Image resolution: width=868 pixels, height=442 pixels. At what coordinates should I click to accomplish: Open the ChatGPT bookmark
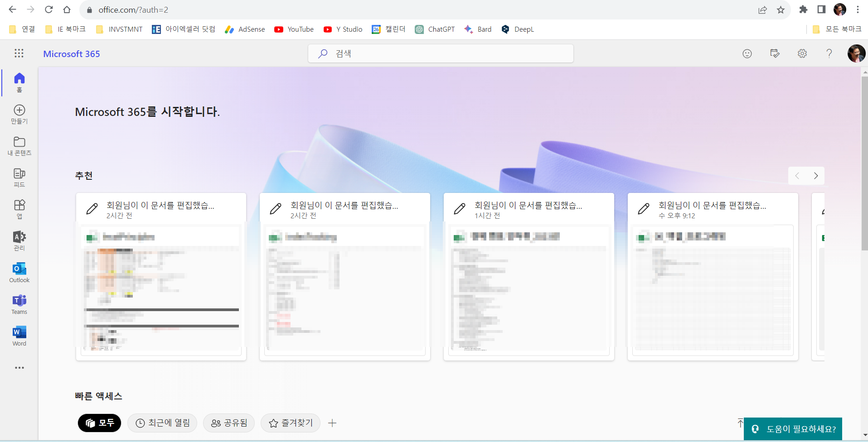click(435, 29)
